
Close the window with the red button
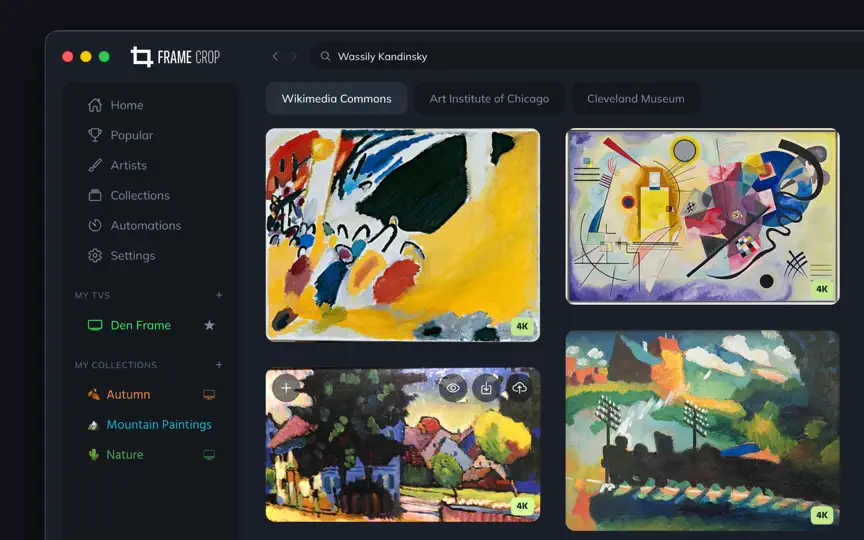click(68, 56)
